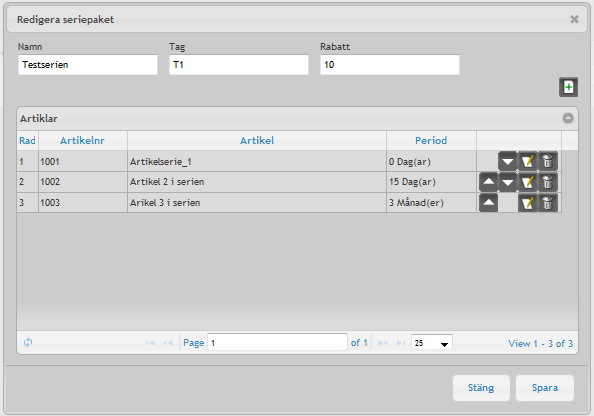
Task: Reload the Artiklar grid with the refresh icon
Action: tap(28, 342)
